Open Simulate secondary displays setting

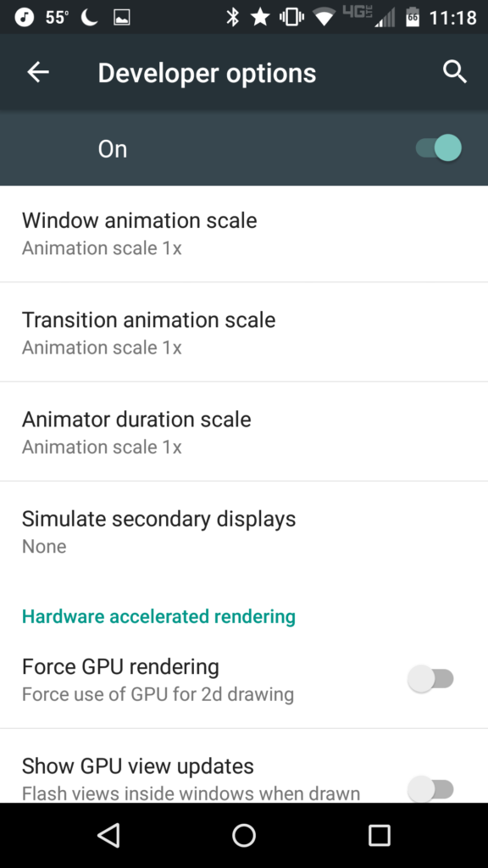[244, 531]
